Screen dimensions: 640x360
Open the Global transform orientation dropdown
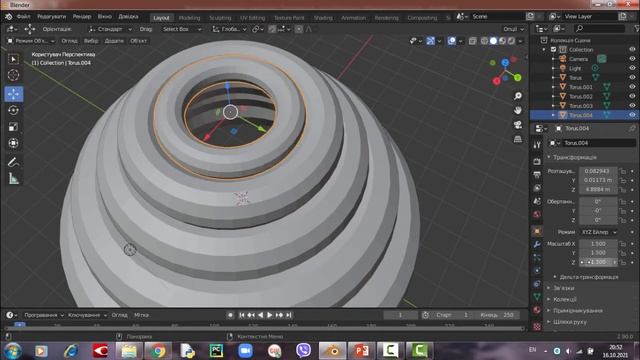point(229,29)
